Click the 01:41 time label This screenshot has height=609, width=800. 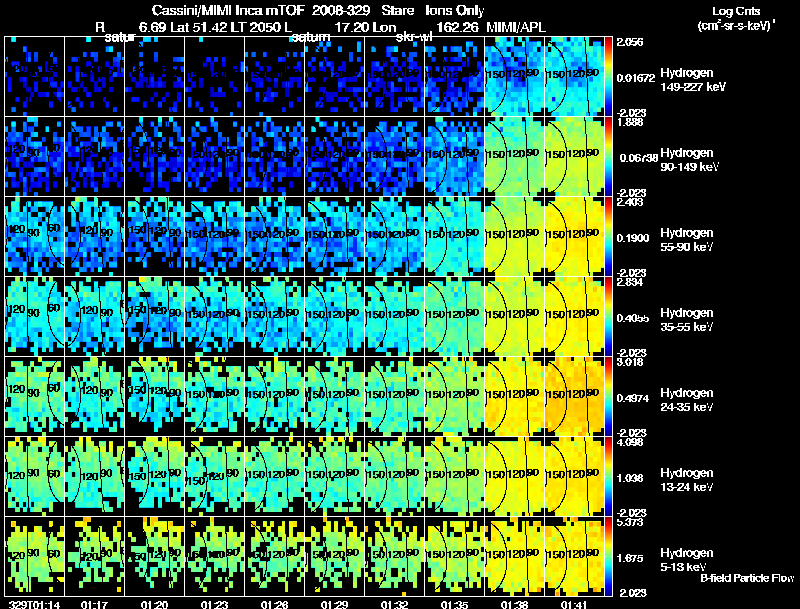coord(574,605)
